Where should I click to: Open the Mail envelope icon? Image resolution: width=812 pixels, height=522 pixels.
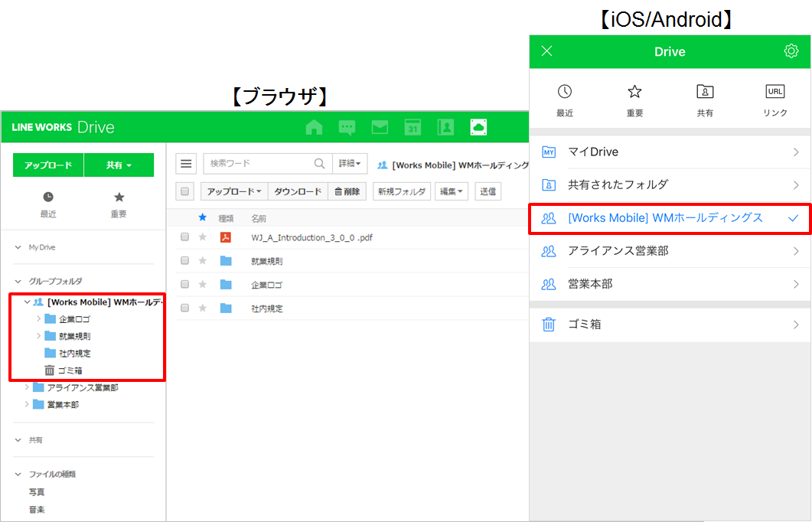380,127
